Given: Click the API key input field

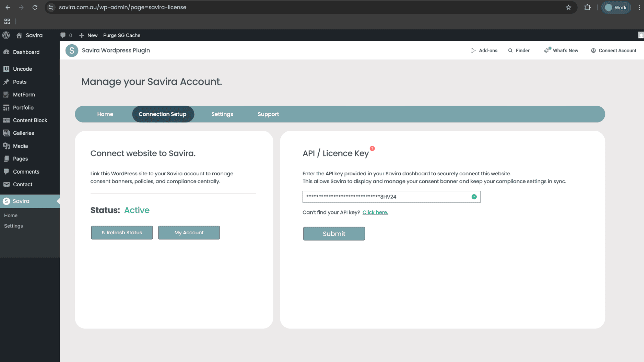Looking at the screenshot, I should [391, 197].
